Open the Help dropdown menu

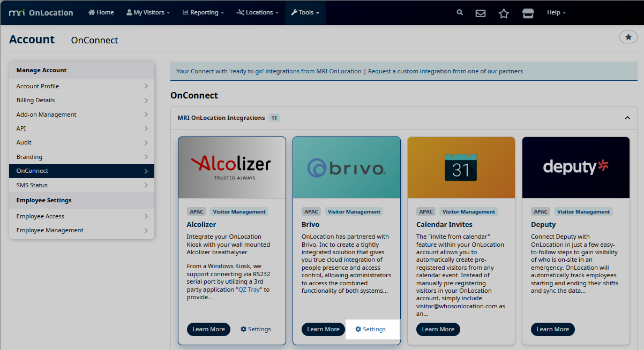556,12
